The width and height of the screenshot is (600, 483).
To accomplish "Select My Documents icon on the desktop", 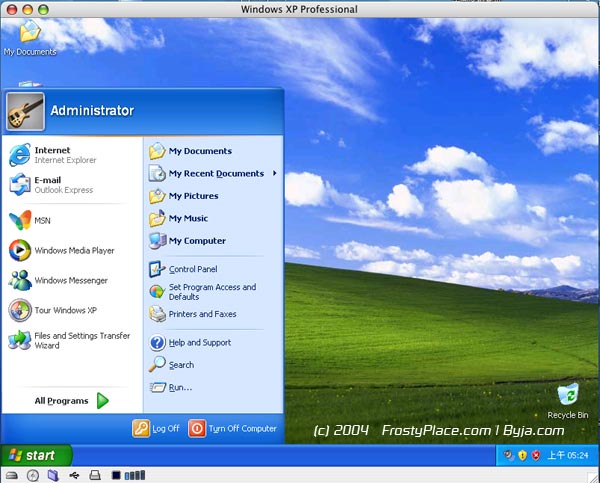I will [30, 38].
